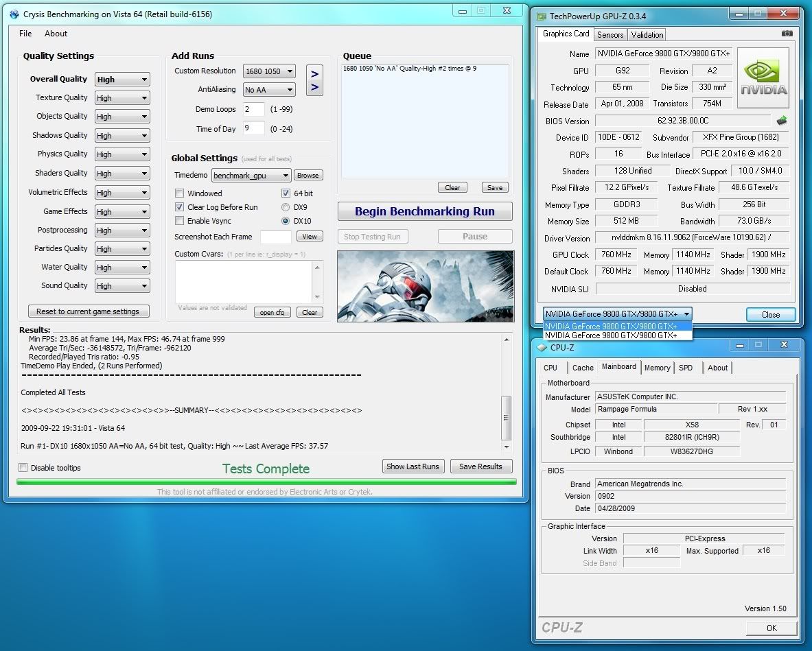The height and width of the screenshot is (651, 812).
Task: Click the Time of Day input field
Action: (253, 128)
